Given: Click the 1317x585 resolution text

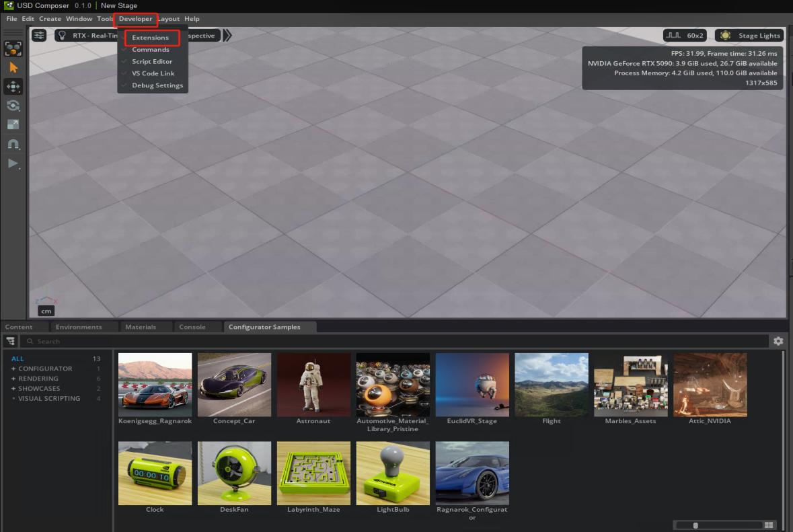Looking at the screenshot, I should click(761, 83).
